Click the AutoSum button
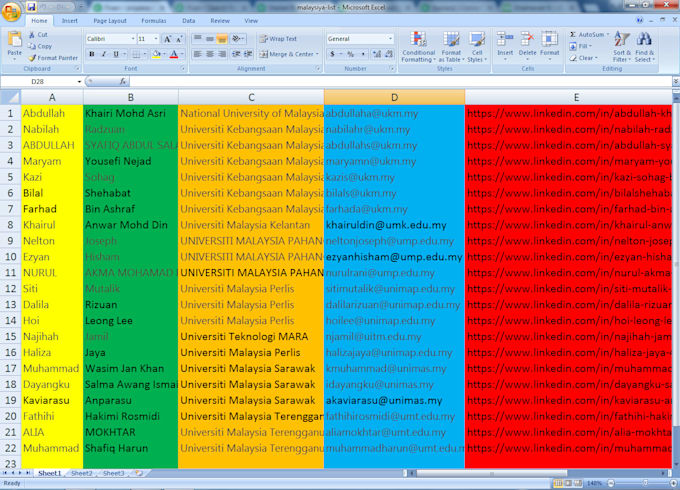This screenshot has width=680, height=490. pyautogui.click(x=590, y=34)
